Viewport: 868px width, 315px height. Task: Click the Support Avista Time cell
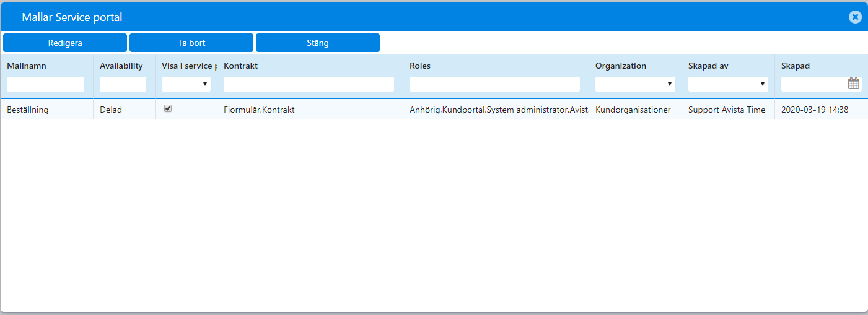pos(727,110)
